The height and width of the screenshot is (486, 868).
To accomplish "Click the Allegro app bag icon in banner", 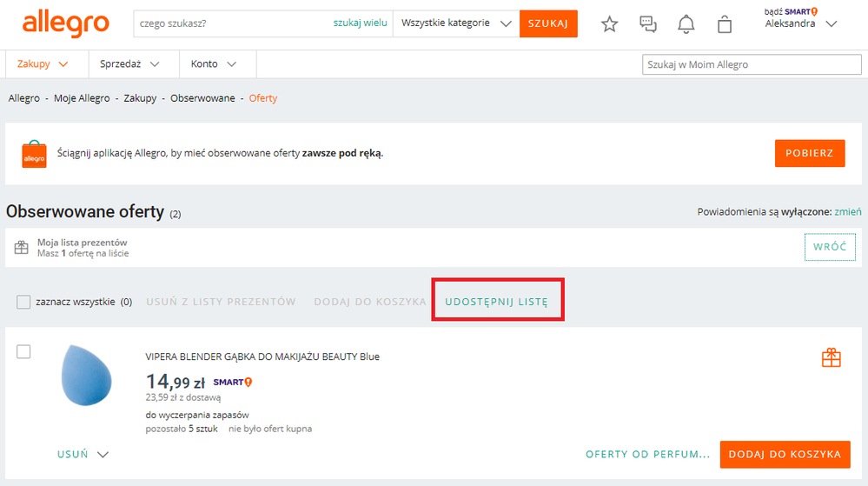I will tap(34, 154).
